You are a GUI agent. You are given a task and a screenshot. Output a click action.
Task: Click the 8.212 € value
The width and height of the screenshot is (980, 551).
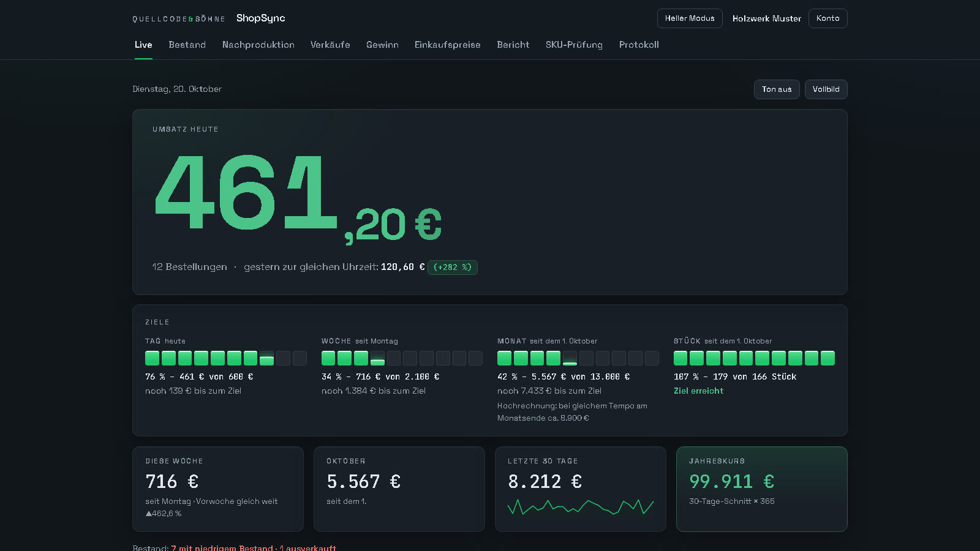545,482
